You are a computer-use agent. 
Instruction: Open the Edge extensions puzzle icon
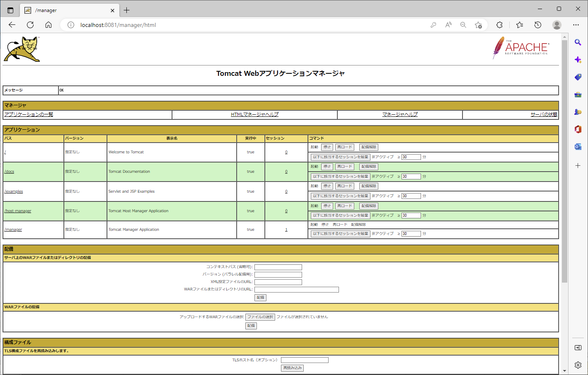pyautogui.click(x=499, y=25)
